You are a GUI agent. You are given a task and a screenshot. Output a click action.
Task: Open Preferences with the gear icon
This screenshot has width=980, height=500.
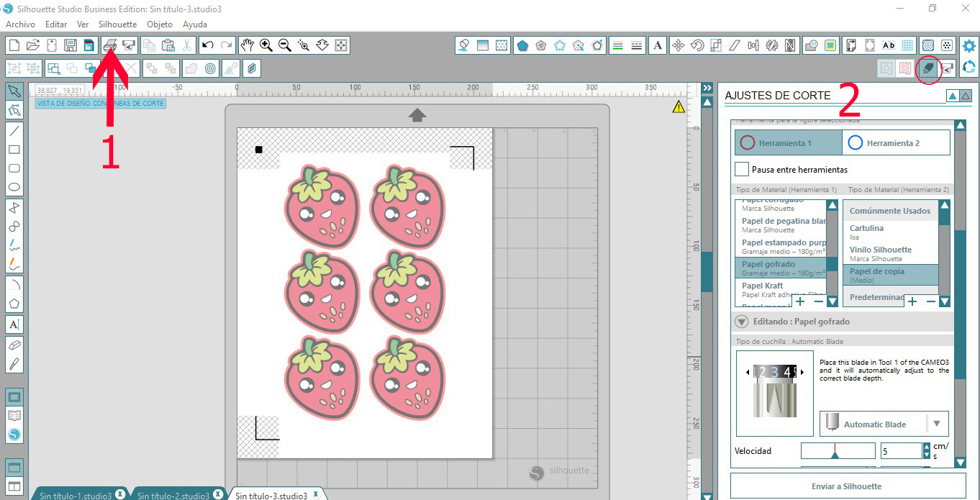click(x=969, y=46)
